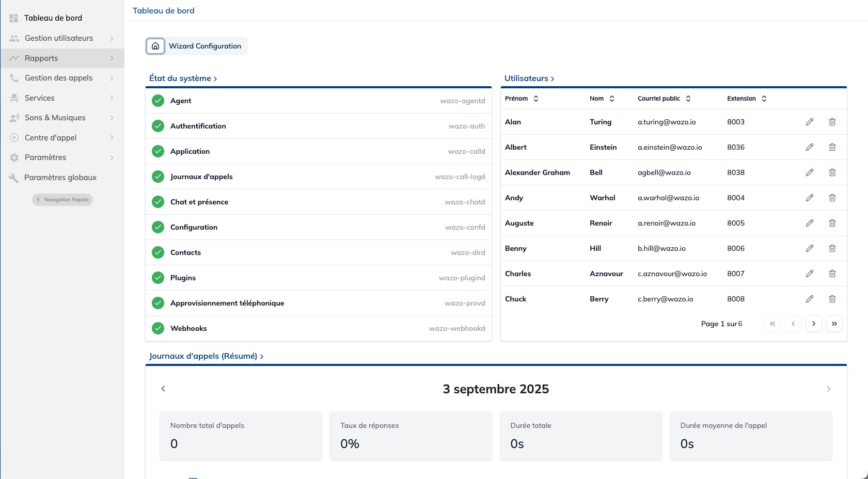Click the Tableau de bord sidebar grid icon
The width and height of the screenshot is (868, 479).
tap(14, 18)
